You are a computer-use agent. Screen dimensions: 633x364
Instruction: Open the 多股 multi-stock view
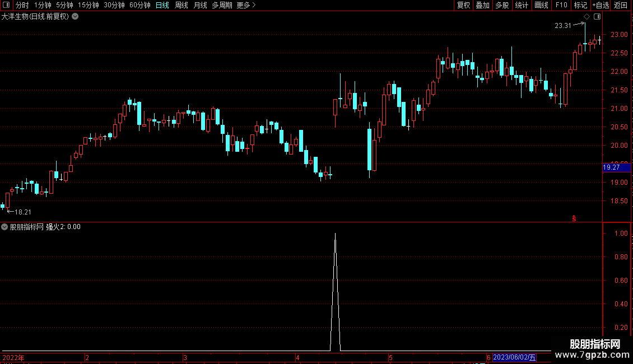click(502, 5)
